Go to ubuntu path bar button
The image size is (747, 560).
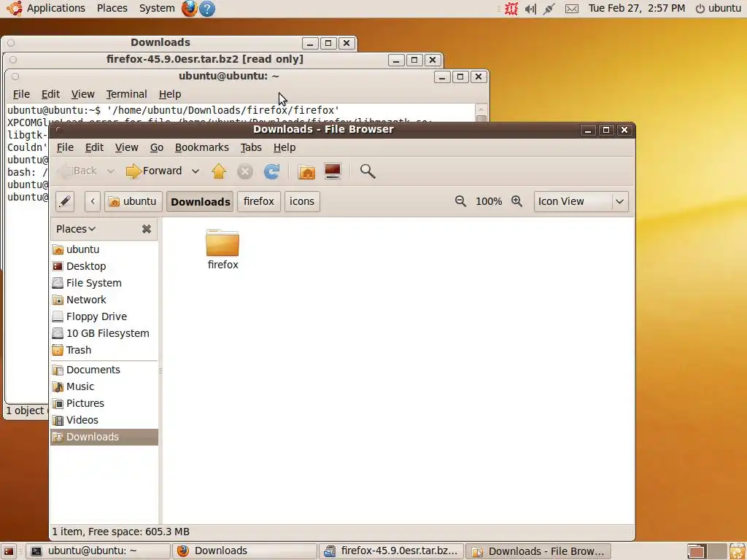(x=133, y=201)
